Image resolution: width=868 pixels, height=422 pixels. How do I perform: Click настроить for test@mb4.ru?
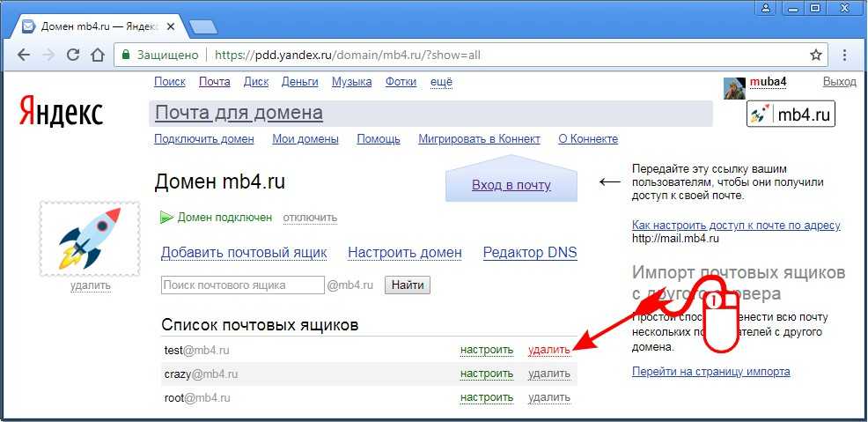coord(487,350)
